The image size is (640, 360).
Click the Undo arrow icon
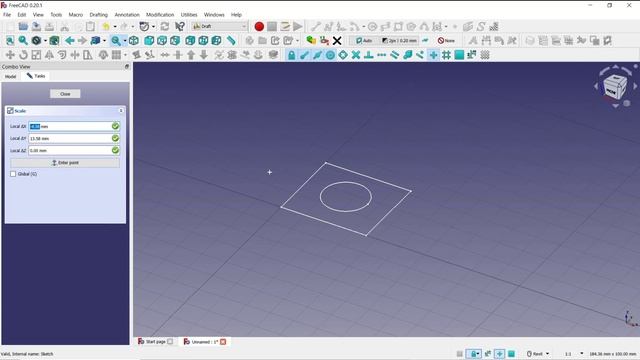(x=106, y=27)
